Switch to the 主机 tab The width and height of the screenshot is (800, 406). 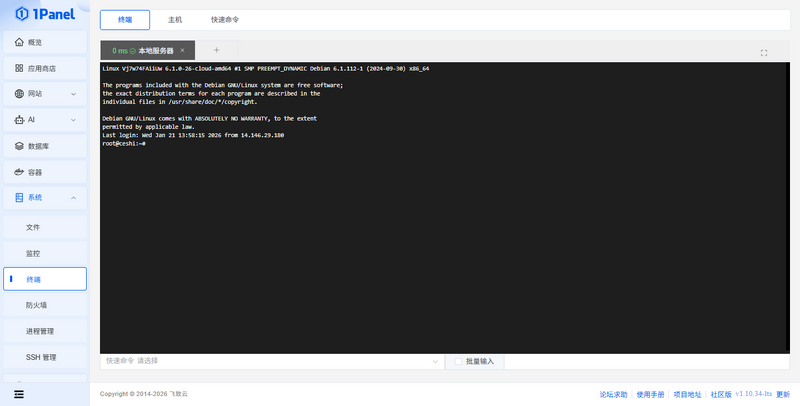point(174,19)
